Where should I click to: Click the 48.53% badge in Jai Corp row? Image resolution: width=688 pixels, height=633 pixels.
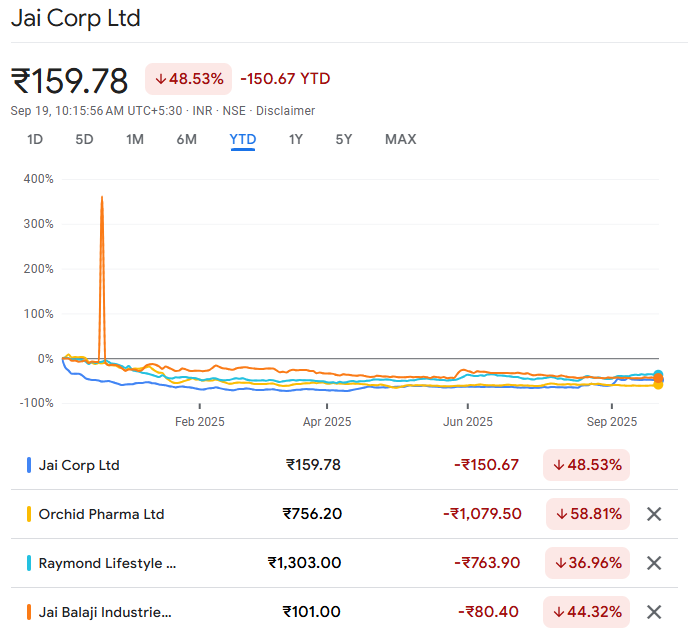(587, 465)
